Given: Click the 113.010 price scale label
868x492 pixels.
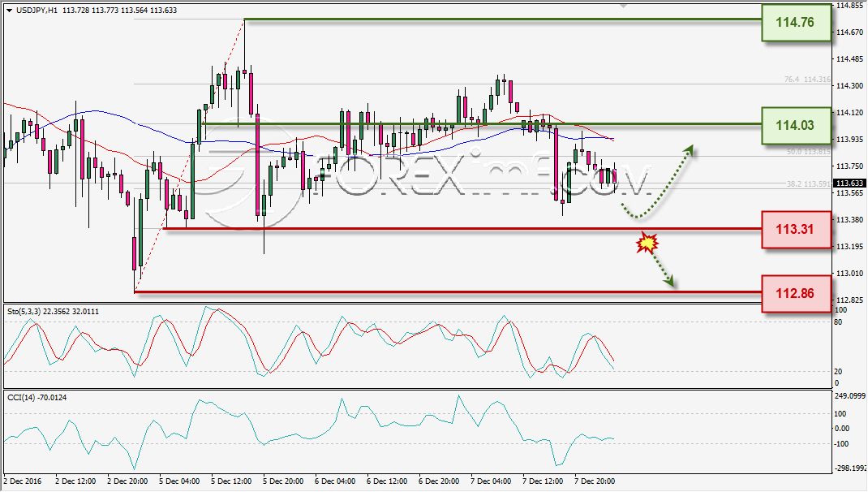Looking at the screenshot, I should tap(849, 273).
